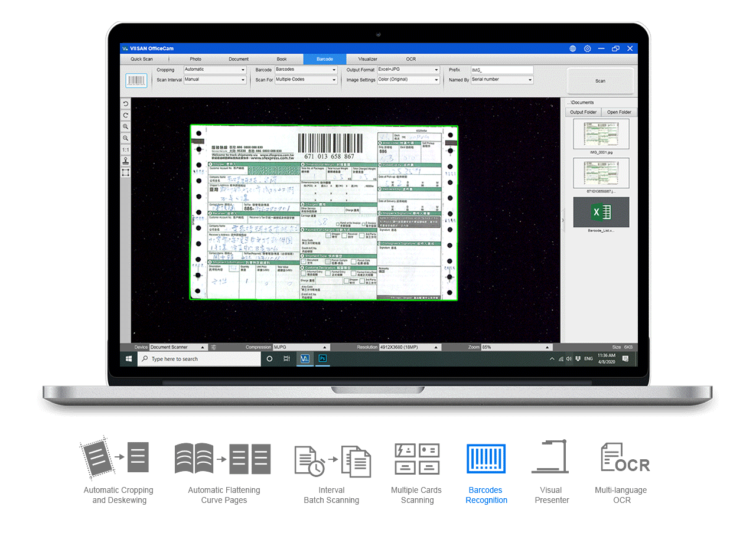The height and width of the screenshot is (536, 756).
Task: Click the Prefix field containing IMG_
Action: (502, 70)
